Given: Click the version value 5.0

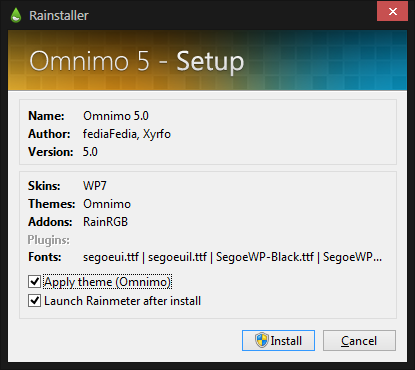Looking at the screenshot, I should click(x=90, y=152).
